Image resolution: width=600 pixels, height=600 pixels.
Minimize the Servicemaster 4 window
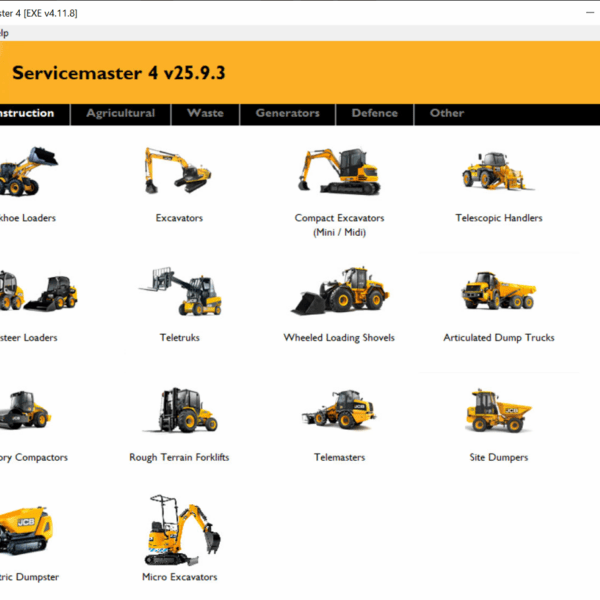(590, 13)
